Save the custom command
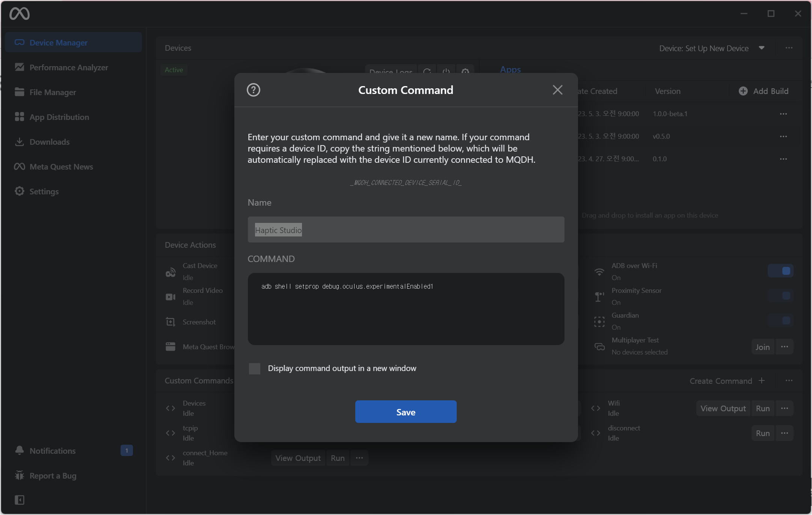 click(x=406, y=412)
